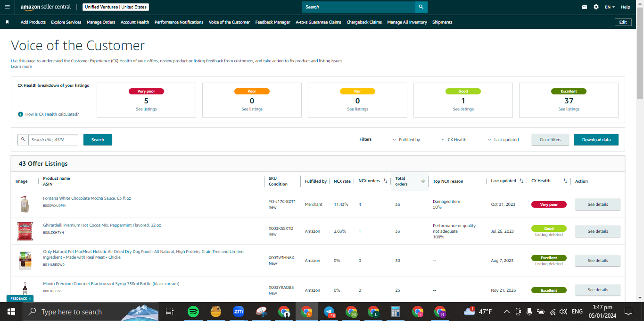
Task: See details for Fontana Mocha Sauce
Action: (x=598, y=204)
